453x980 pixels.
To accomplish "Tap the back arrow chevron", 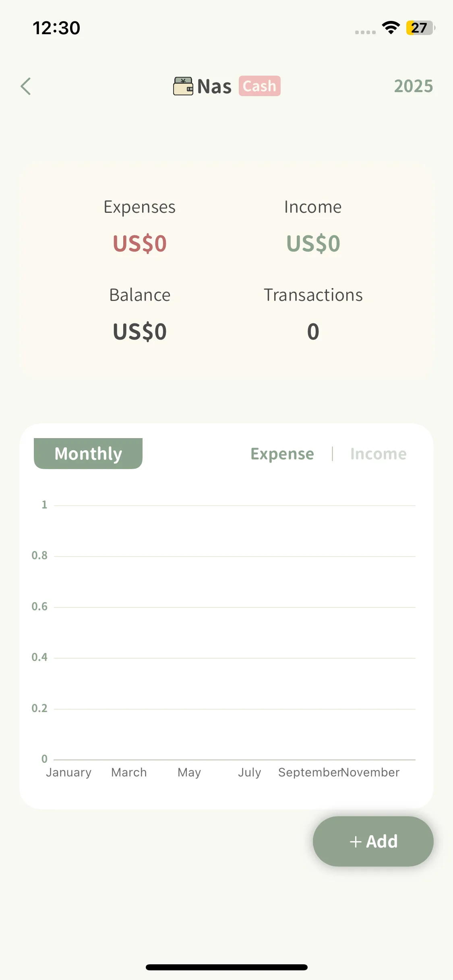I will 26,86.
